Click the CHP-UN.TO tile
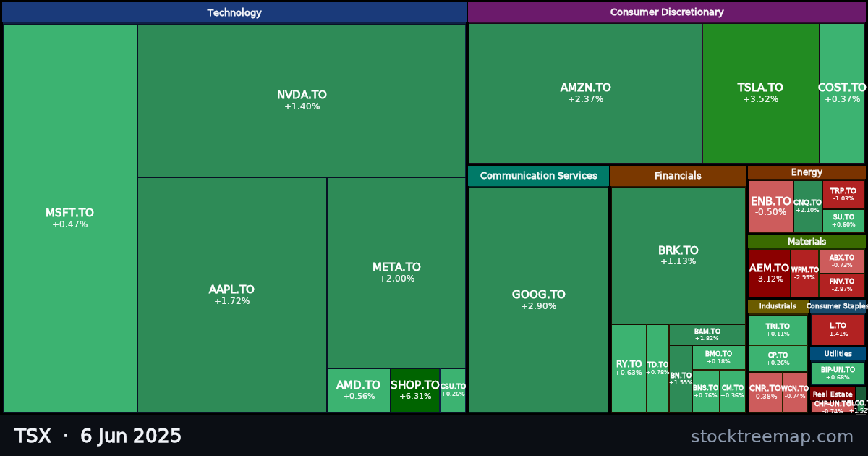This screenshot has height=456, width=868. click(x=833, y=407)
